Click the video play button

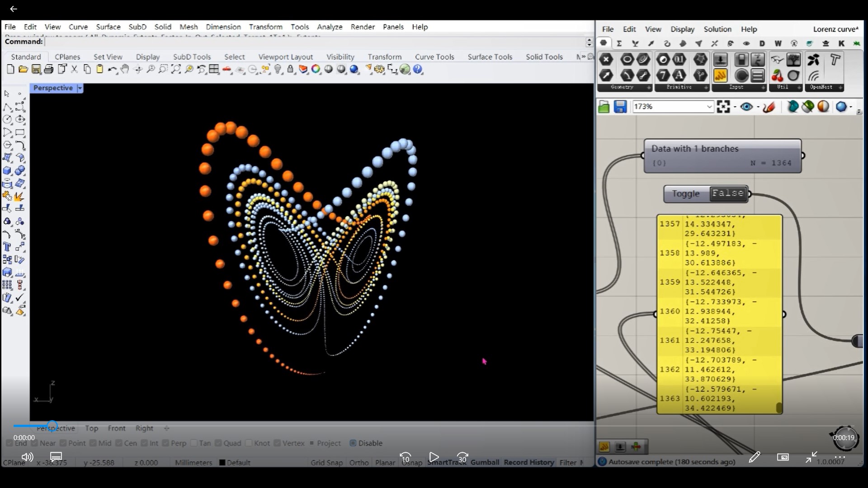[x=434, y=457]
